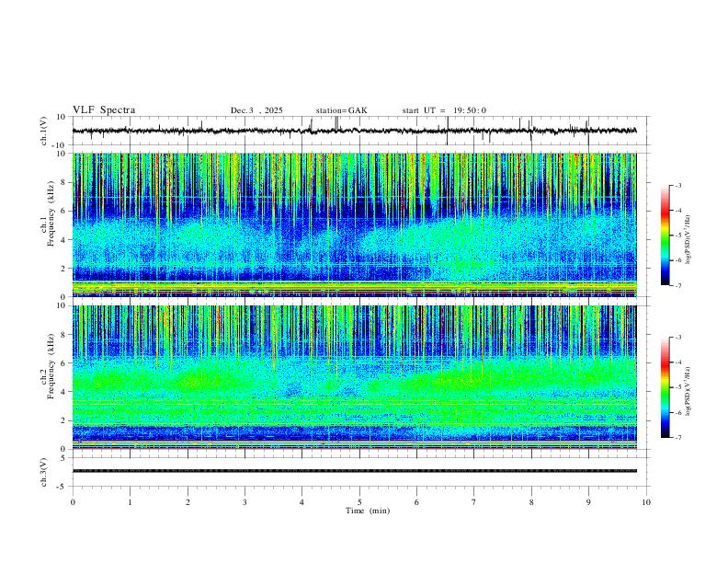Click the ch.2 "Frequency (kHz)" axis label
The image size is (728, 563).
(51, 366)
